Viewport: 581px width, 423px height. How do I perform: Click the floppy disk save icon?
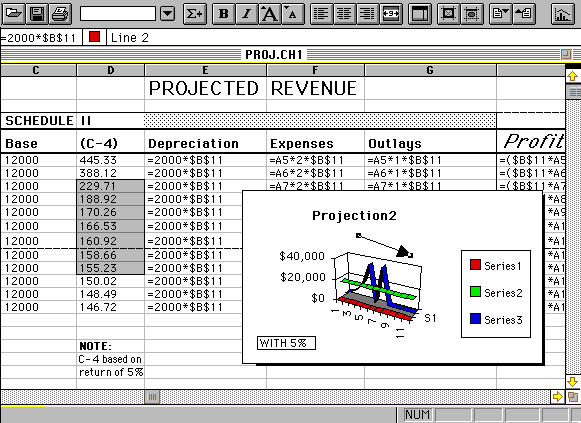pyautogui.click(x=37, y=14)
